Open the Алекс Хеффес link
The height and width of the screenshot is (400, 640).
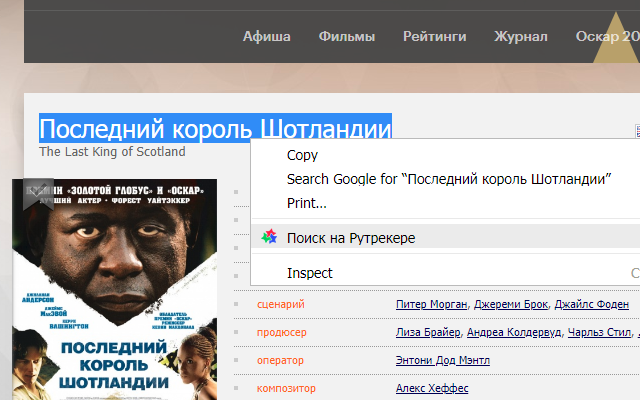[432, 388]
